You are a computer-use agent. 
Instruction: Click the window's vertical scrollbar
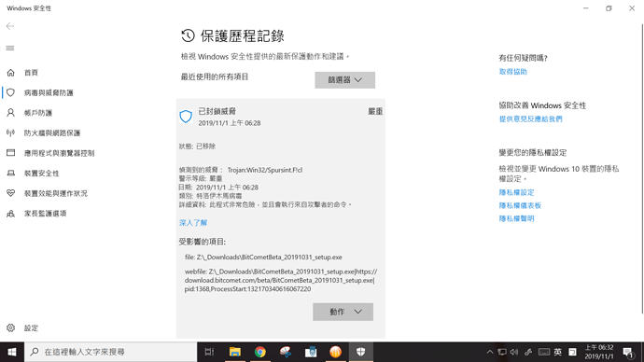tap(642, 168)
